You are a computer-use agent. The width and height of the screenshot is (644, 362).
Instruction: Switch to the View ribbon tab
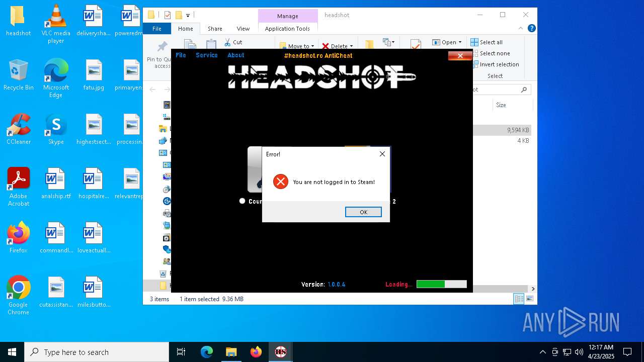pos(243,29)
